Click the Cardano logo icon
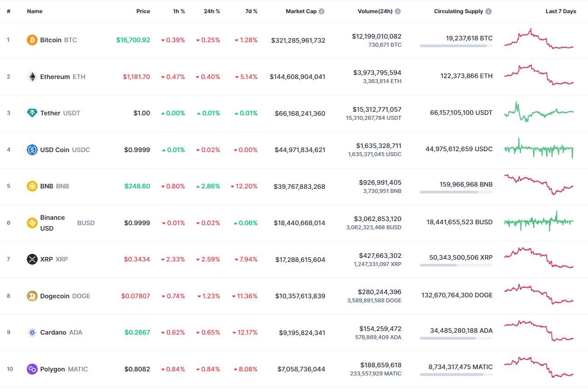 click(32, 332)
